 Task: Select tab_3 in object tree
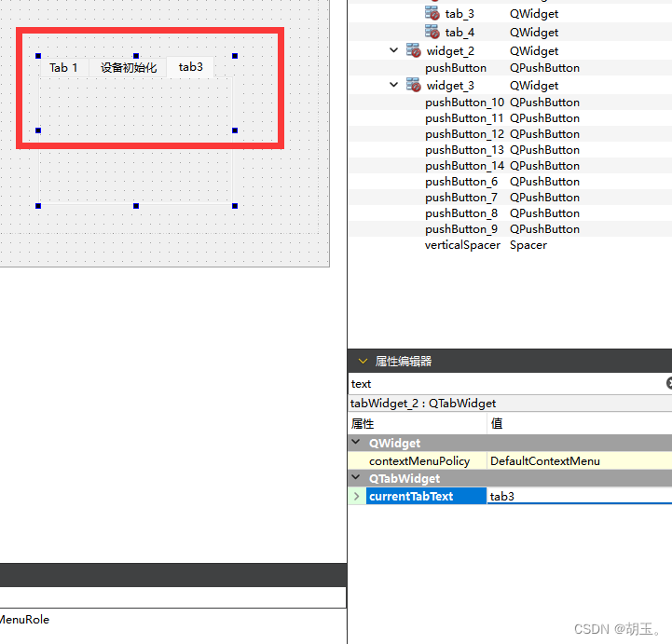point(459,14)
